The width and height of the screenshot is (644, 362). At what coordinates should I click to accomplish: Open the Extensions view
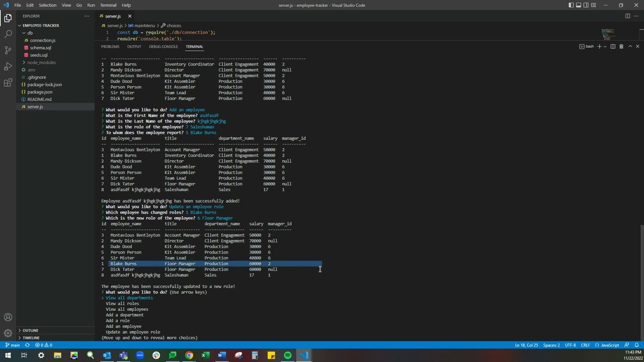pyautogui.click(x=8, y=82)
